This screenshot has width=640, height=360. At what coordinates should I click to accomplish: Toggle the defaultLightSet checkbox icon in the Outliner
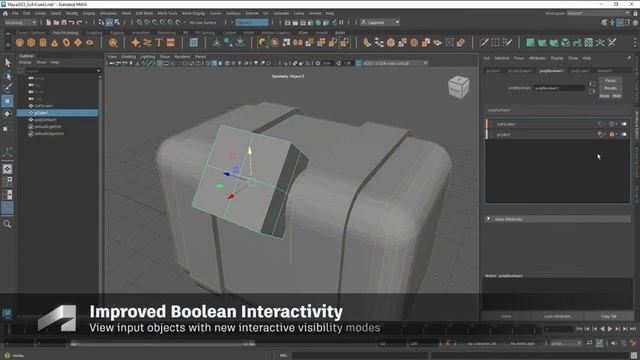31,127
